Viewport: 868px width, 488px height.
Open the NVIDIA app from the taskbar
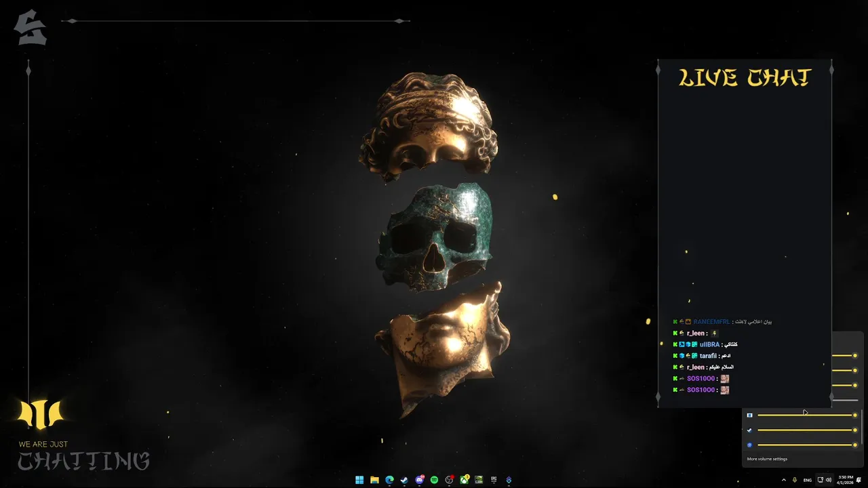pos(479,480)
